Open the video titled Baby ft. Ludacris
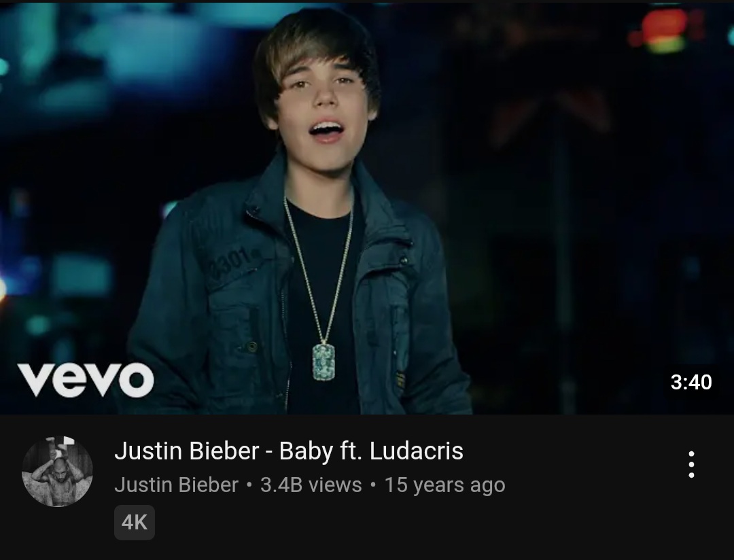Viewport: 734px width, 560px height. point(289,451)
